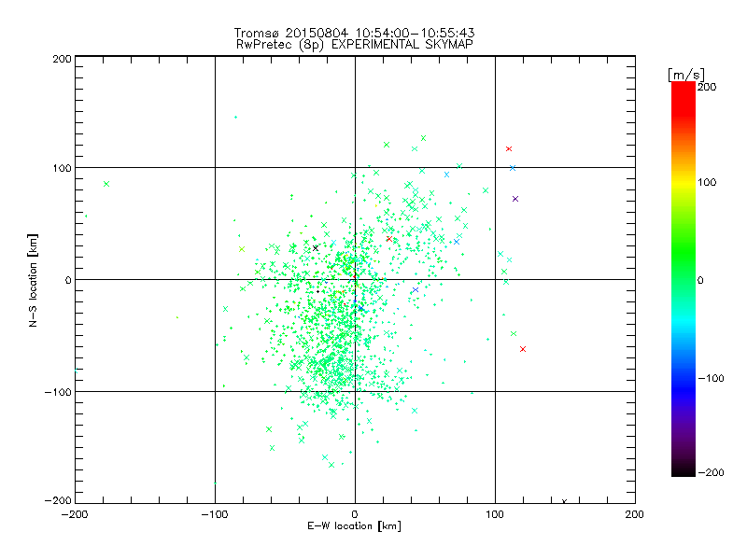Click the color bar tick label "100"

point(707,182)
